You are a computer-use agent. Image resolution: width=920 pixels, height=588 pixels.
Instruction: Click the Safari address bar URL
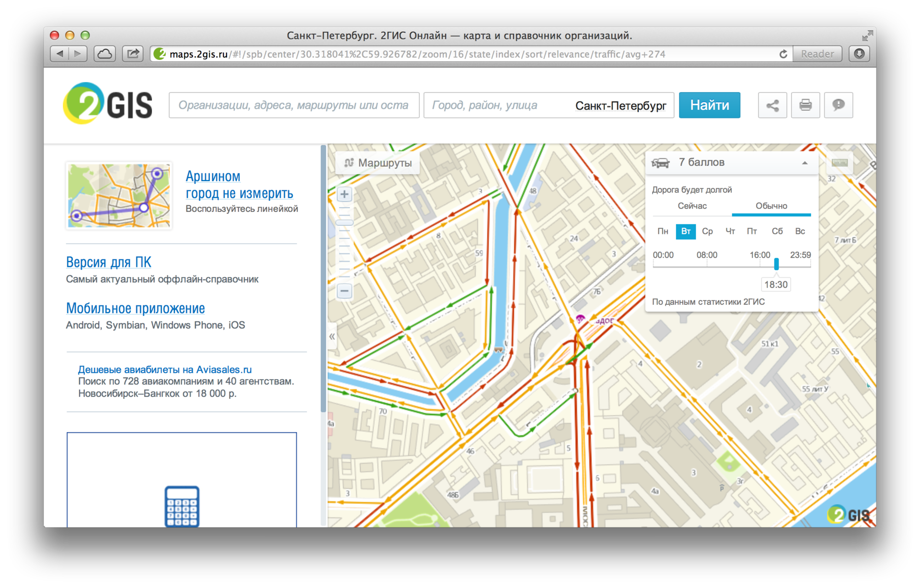417,54
